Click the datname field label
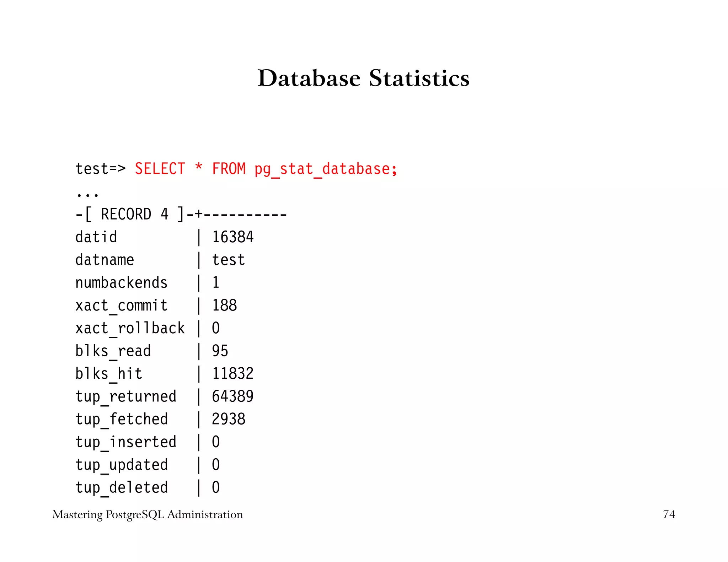The height and width of the screenshot is (562, 728). 105,260
